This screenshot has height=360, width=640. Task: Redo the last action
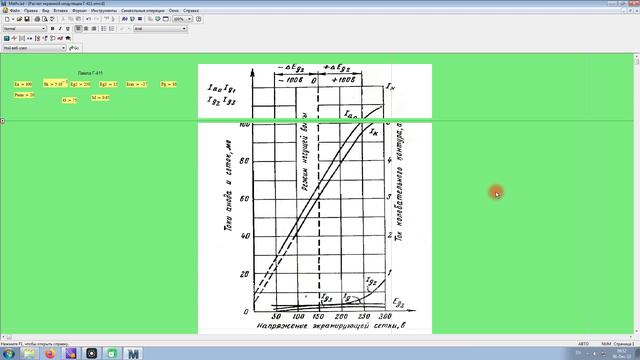coord(97,19)
